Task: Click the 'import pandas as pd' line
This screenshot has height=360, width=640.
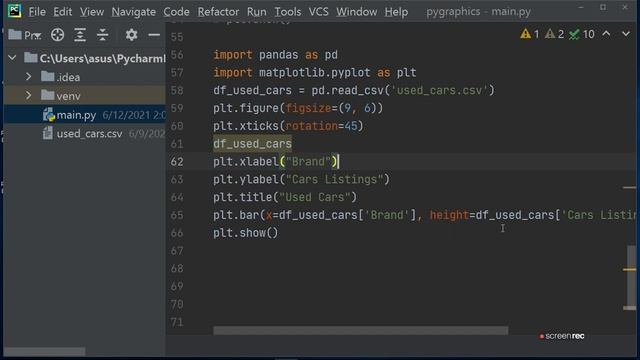Action: point(276,55)
